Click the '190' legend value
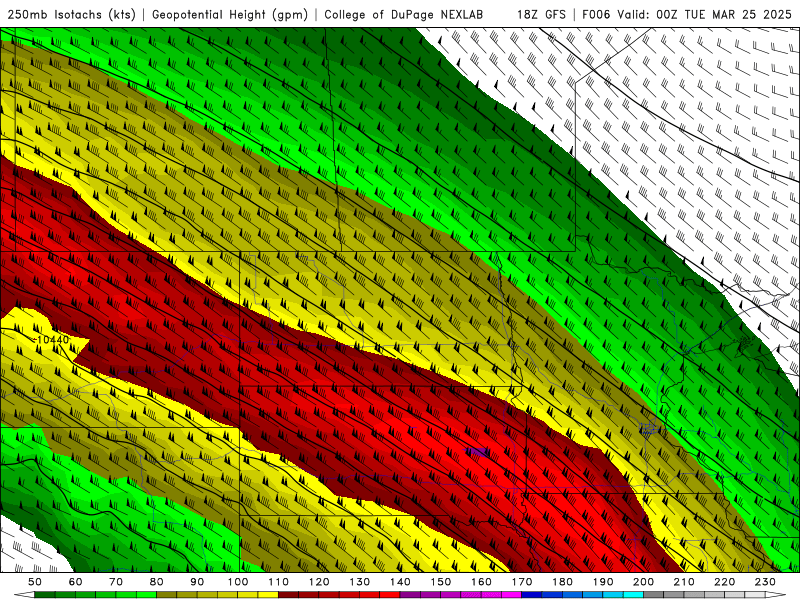 point(603,582)
